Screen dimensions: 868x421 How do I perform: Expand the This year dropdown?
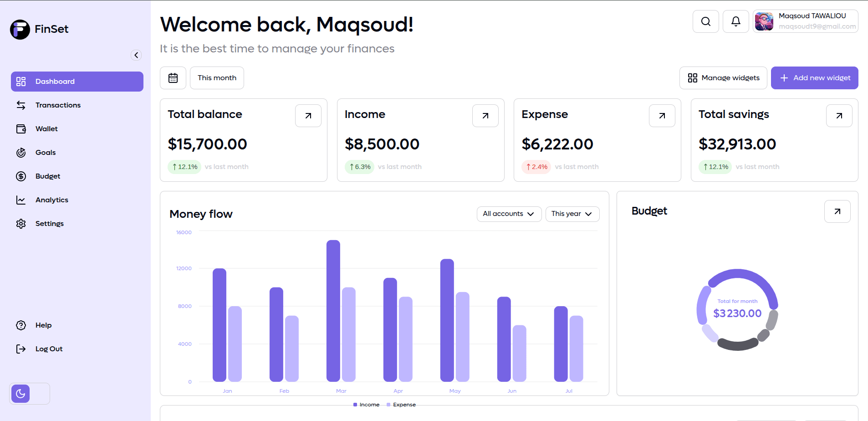(x=572, y=214)
